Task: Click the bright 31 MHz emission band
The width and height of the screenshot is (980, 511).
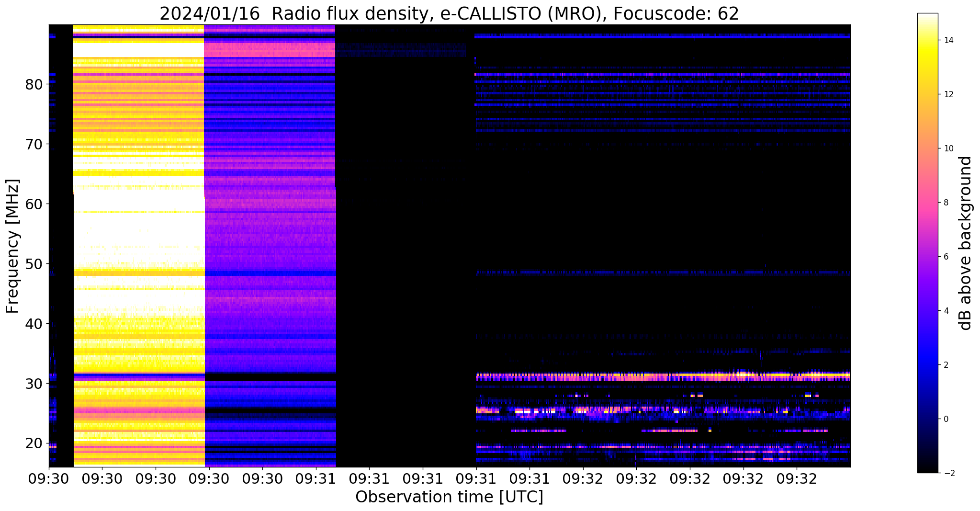Action: [663, 376]
